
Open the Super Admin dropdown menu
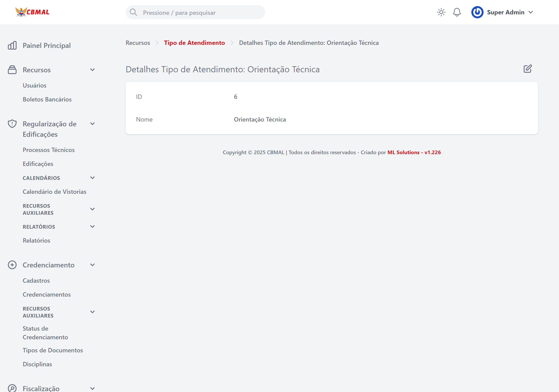(x=530, y=12)
